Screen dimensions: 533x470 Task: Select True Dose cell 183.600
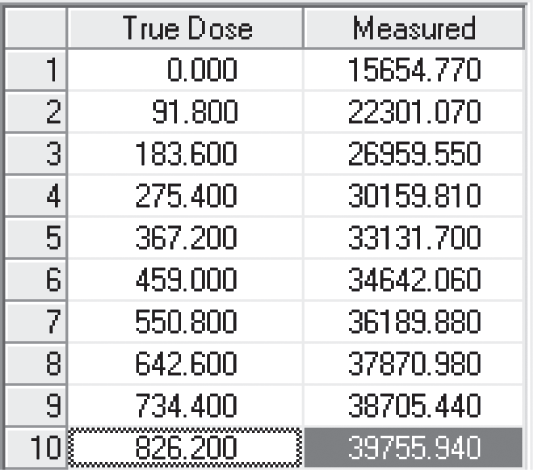[185, 154]
